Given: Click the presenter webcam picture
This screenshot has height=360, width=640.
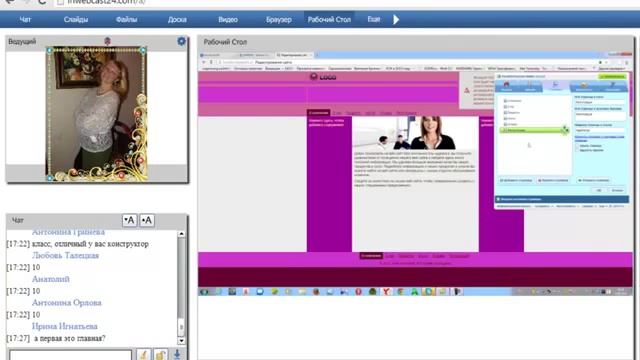Looking at the screenshot, I should [x=97, y=114].
